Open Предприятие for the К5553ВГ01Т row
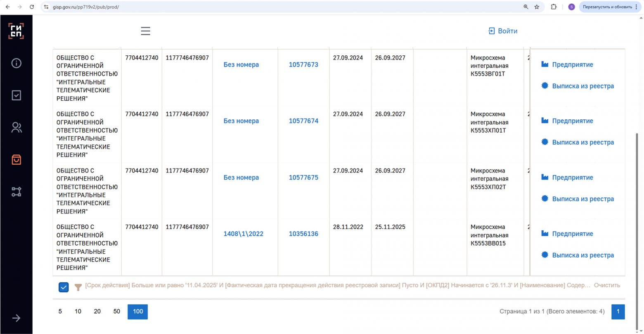The width and height of the screenshot is (644, 334). coord(567,64)
